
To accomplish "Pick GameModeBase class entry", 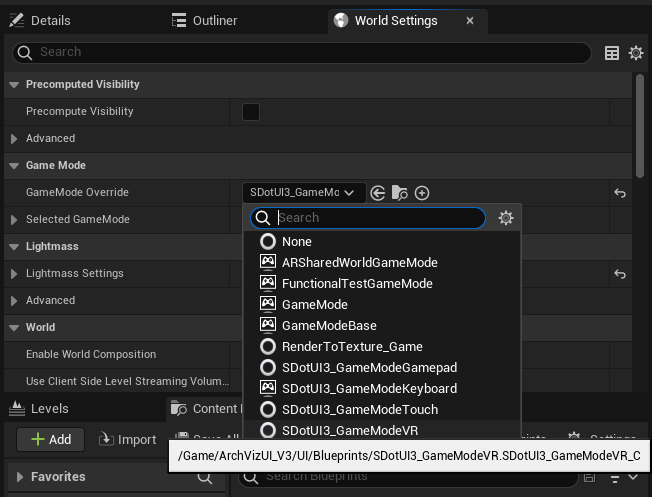I will coord(381,326).
